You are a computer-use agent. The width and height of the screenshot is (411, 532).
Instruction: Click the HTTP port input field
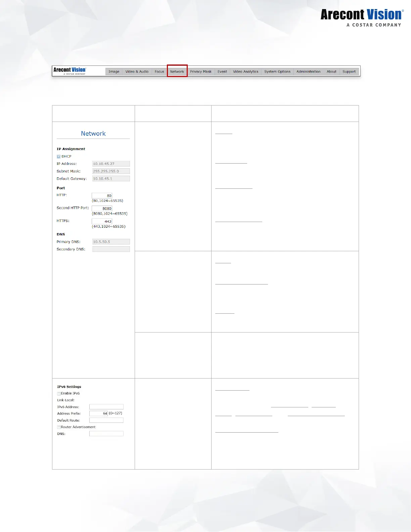(102, 195)
